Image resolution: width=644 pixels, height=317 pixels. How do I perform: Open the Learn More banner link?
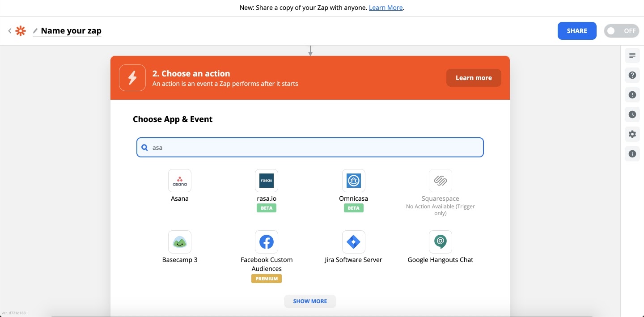386,8
